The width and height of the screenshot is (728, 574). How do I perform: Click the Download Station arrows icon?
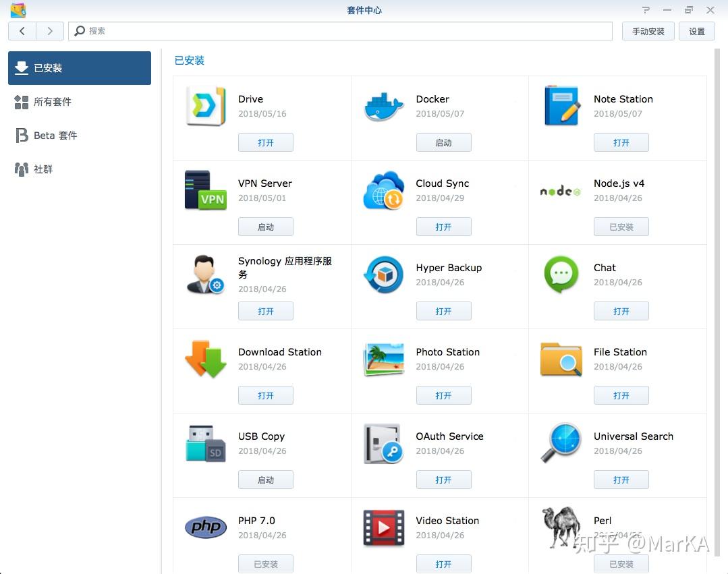point(206,359)
